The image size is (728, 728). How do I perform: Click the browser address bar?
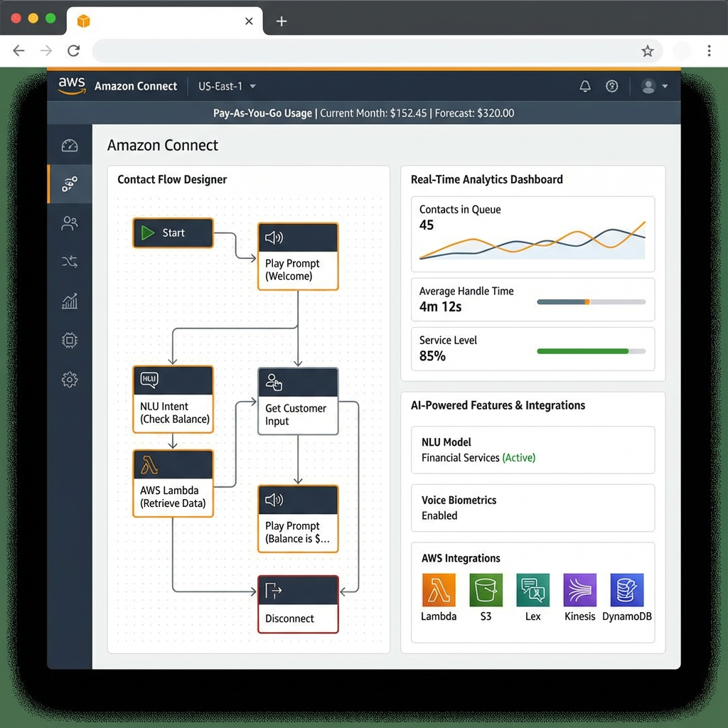pyautogui.click(x=377, y=50)
